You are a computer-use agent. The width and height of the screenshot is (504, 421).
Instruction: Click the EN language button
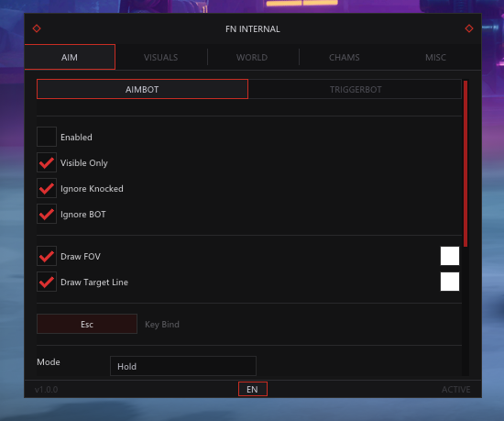[x=253, y=389]
